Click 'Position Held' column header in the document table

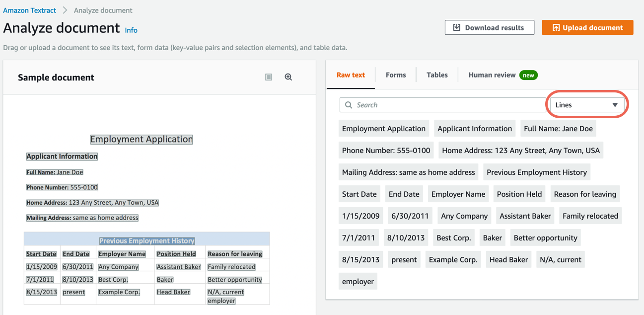pos(176,254)
